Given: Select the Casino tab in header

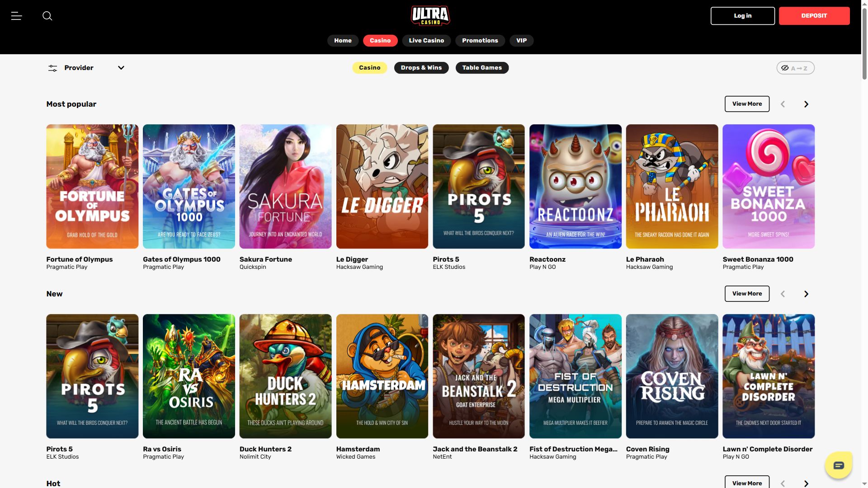Looking at the screenshot, I should click(x=380, y=41).
